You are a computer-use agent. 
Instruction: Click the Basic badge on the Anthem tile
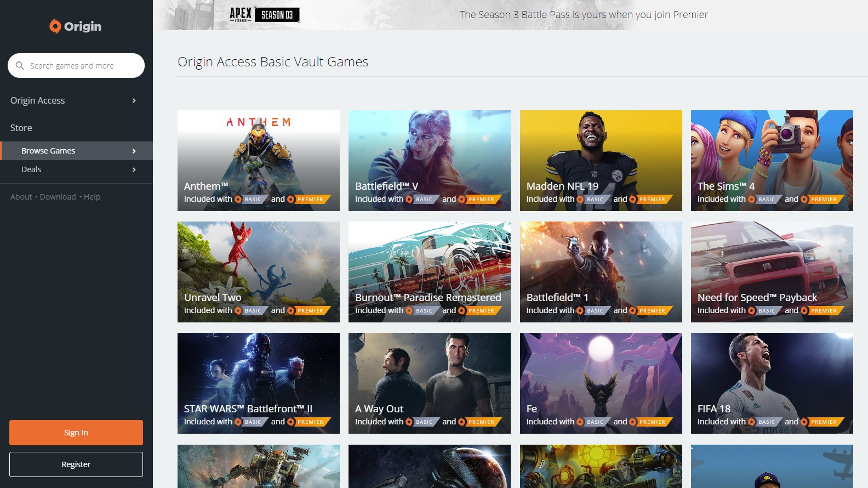point(252,200)
